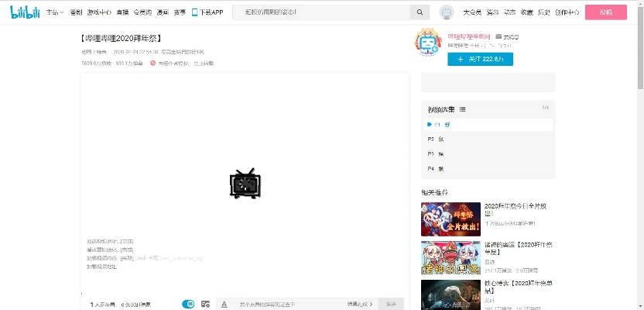Open the 直播 menu item

pyautogui.click(x=122, y=12)
